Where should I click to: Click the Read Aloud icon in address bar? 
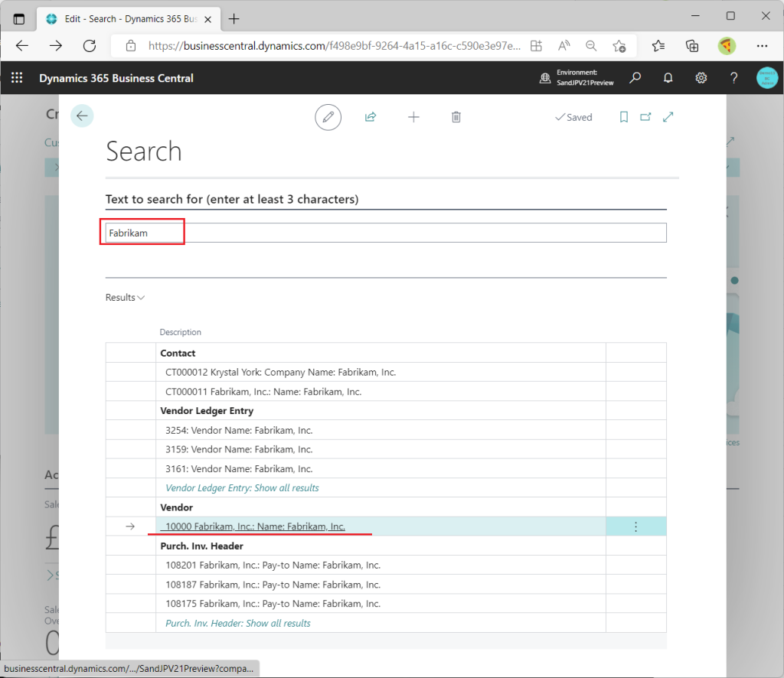pos(564,46)
